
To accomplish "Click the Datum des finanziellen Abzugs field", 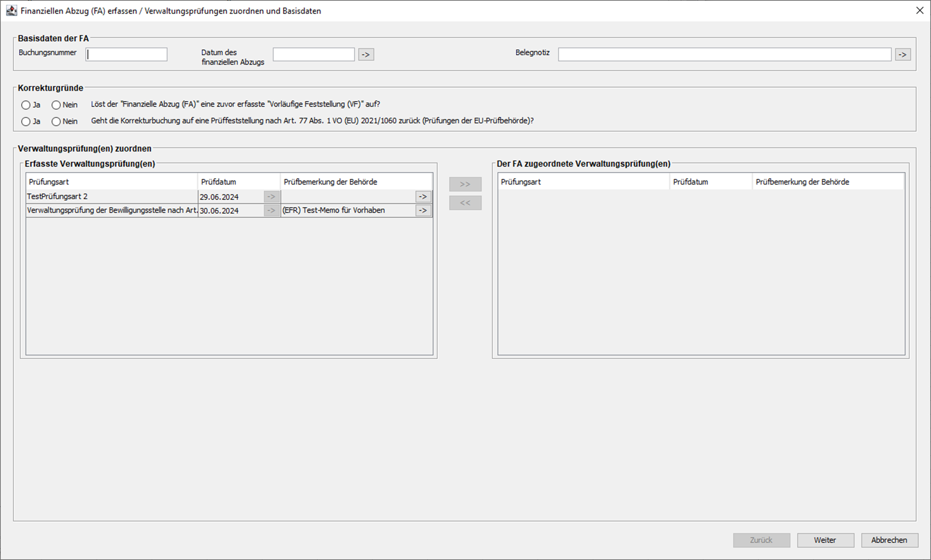I will tap(313, 54).
